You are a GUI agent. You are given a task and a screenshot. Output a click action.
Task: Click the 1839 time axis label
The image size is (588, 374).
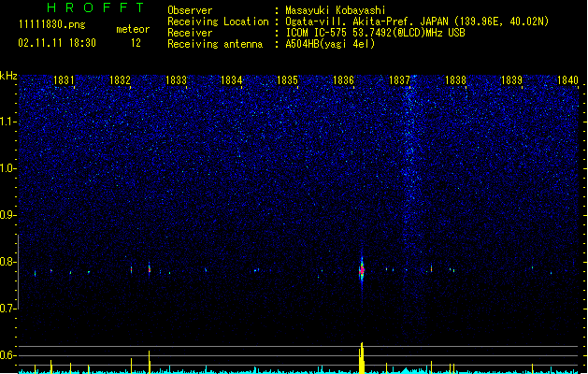tap(512, 79)
